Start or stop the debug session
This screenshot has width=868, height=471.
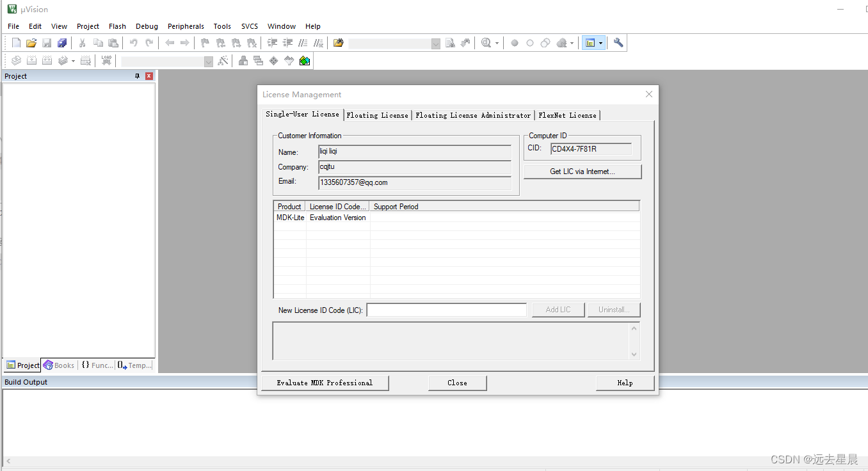pos(486,43)
